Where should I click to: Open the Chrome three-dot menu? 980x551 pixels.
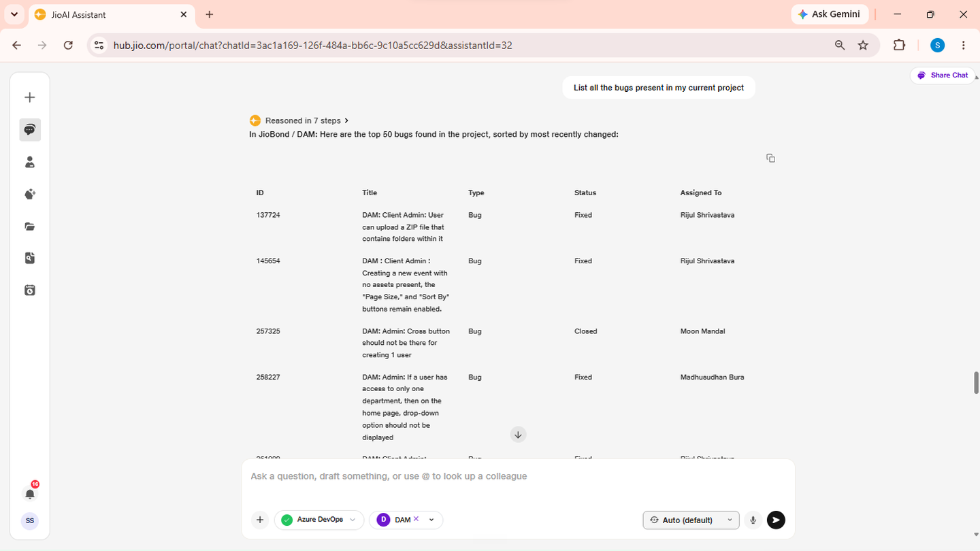click(964, 45)
